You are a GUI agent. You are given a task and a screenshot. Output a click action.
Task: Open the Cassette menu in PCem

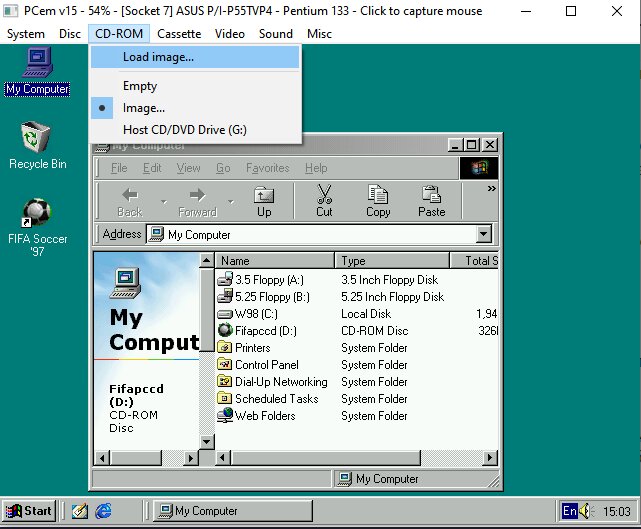[179, 34]
